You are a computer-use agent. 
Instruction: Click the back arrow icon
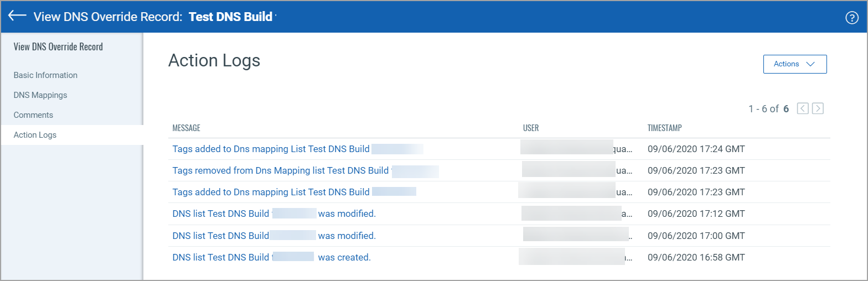(17, 16)
